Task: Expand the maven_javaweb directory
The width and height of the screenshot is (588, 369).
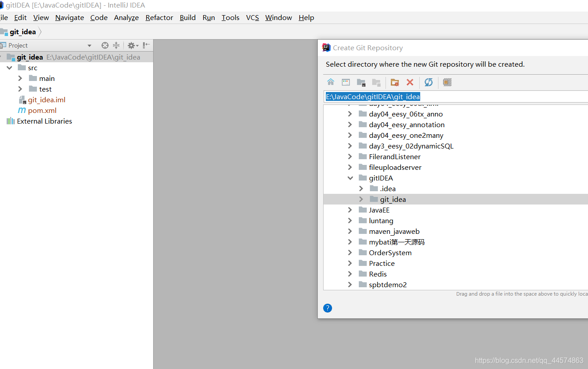Action: [x=350, y=231]
